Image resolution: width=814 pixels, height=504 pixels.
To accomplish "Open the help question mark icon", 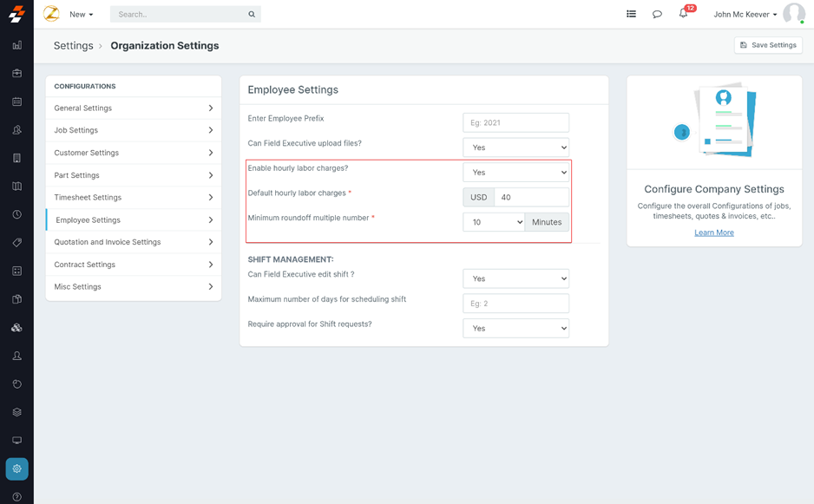I will 16,497.
